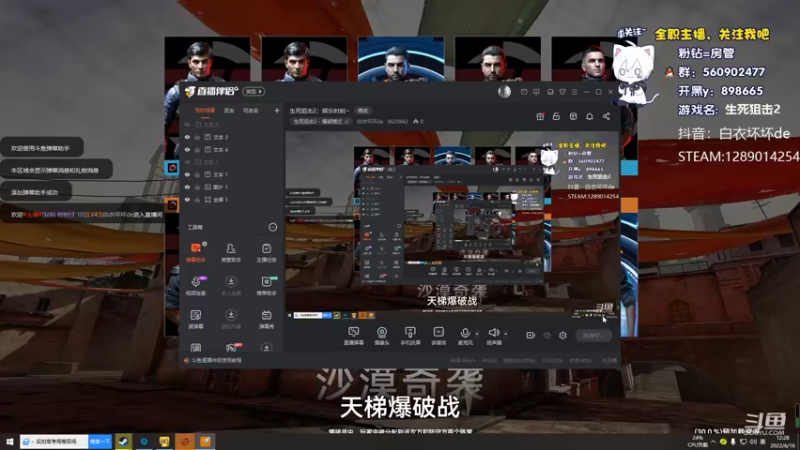This screenshot has height=450, width=800.
Task: Edit the game category tag with pencil
Action: point(321,121)
